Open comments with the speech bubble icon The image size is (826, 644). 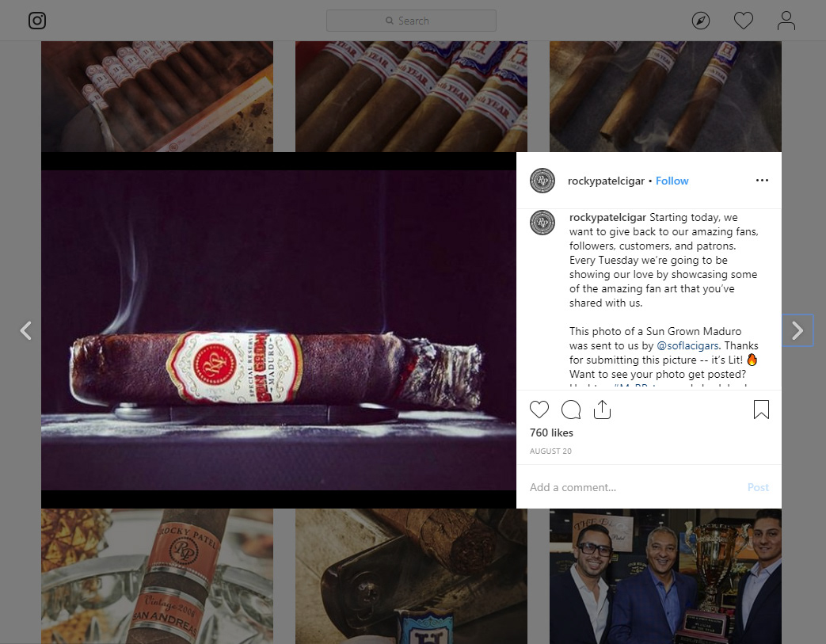point(571,410)
